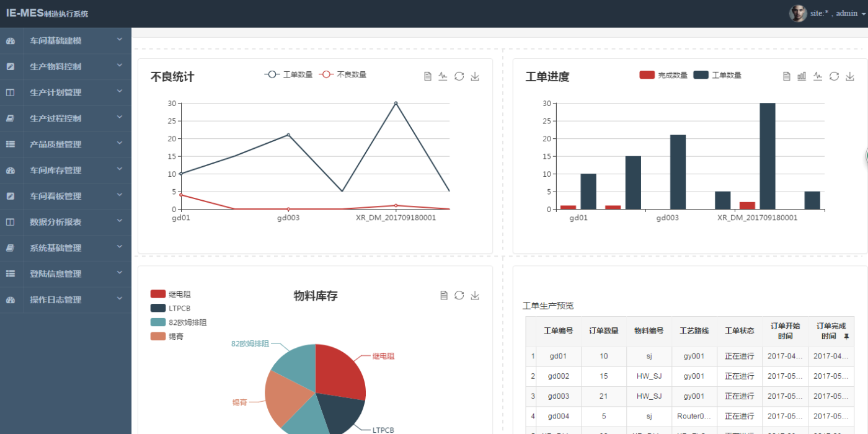This screenshot has height=434, width=868.
Task: Click the 生产过程控制 book icon in sidebar
Action: point(11,118)
